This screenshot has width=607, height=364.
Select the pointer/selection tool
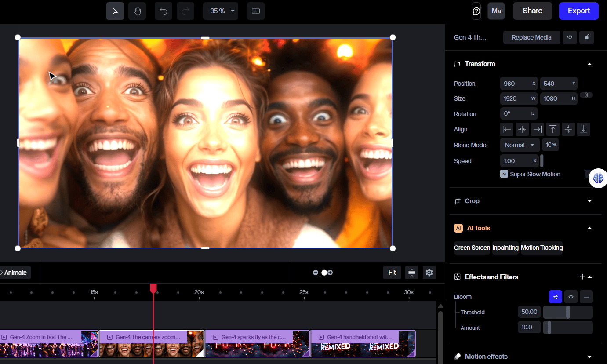point(115,11)
